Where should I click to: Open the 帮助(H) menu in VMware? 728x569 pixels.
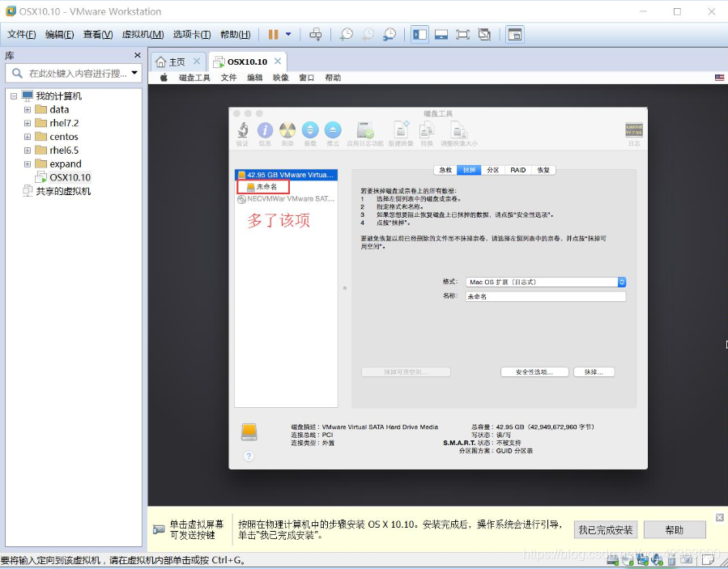(236, 34)
